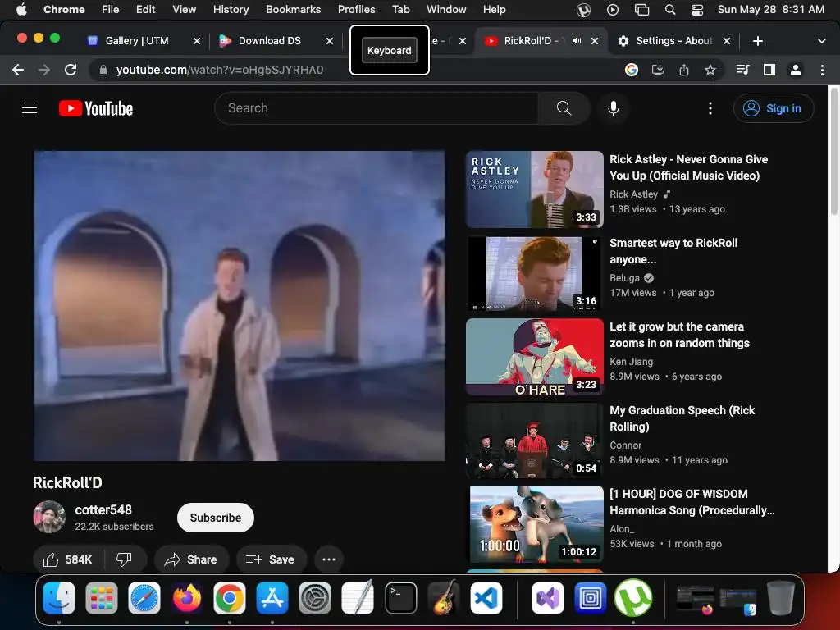The height and width of the screenshot is (630, 840).
Task: Open Terminal from the Dock
Action: (x=400, y=598)
